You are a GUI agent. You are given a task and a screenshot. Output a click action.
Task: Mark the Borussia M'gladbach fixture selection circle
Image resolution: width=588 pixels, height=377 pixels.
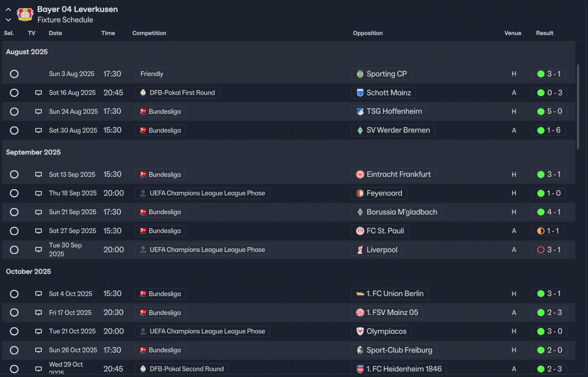14,212
